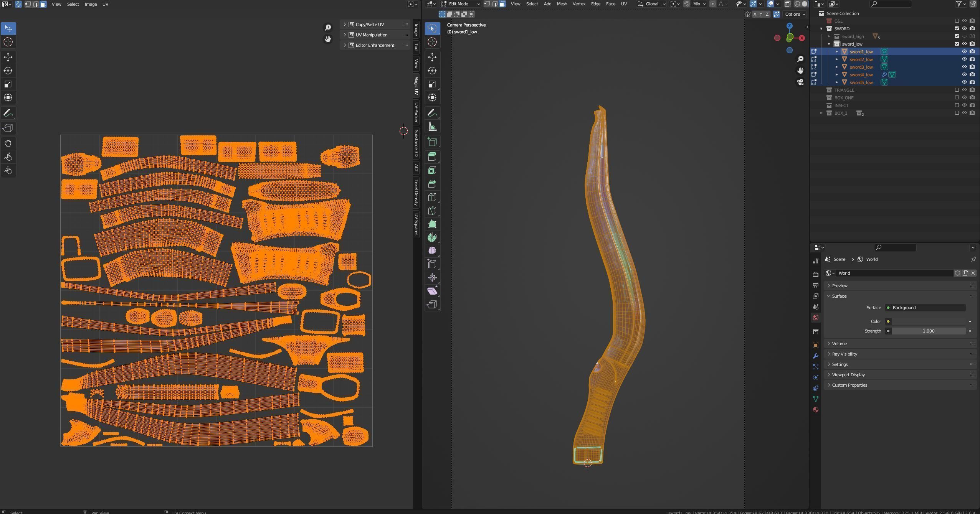Image resolution: width=980 pixels, height=514 pixels.
Task: Select the Scale tool in UV editor
Action: tap(8, 84)
